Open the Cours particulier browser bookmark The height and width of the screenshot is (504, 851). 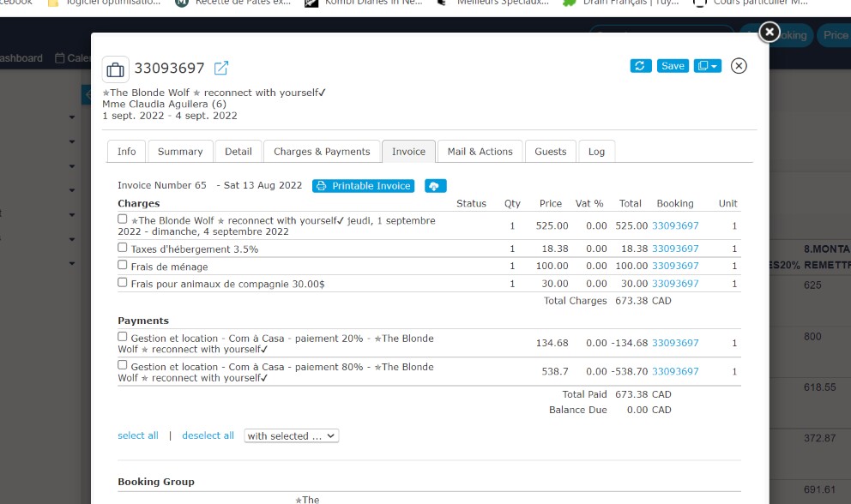[751, 3]
